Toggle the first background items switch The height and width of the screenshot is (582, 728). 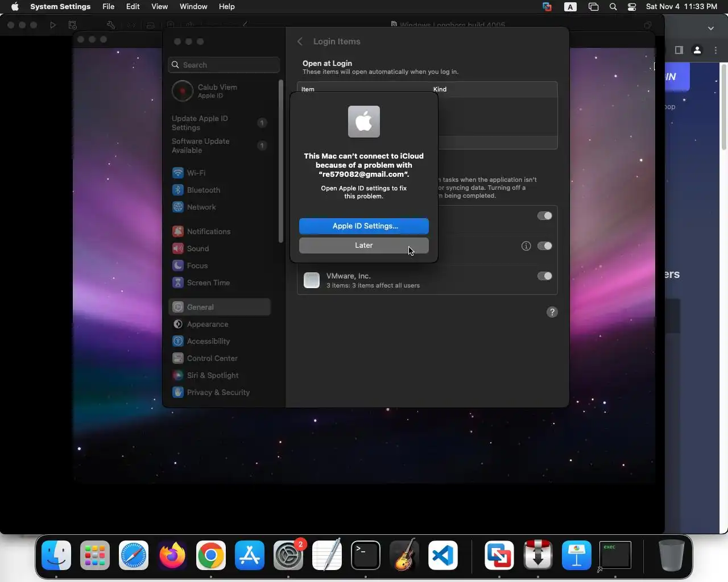point(544,216)
